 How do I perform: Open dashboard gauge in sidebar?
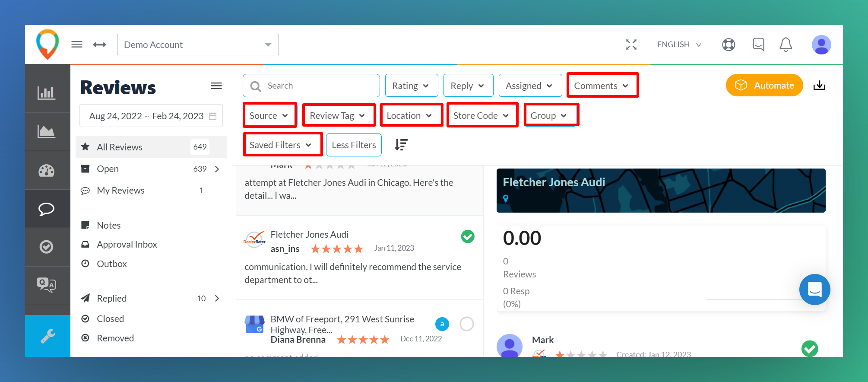(47, 170)
